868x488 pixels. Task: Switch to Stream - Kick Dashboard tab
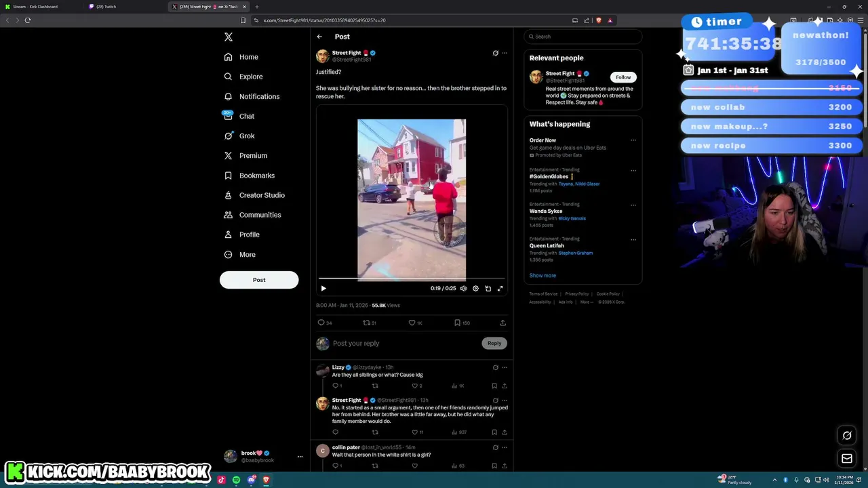point(41,7)
